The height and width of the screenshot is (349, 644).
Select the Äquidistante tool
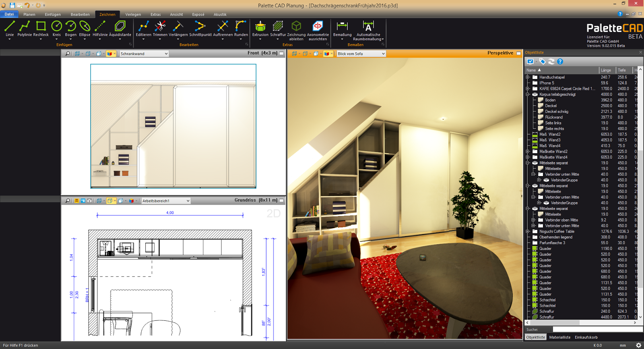[120, 29]
